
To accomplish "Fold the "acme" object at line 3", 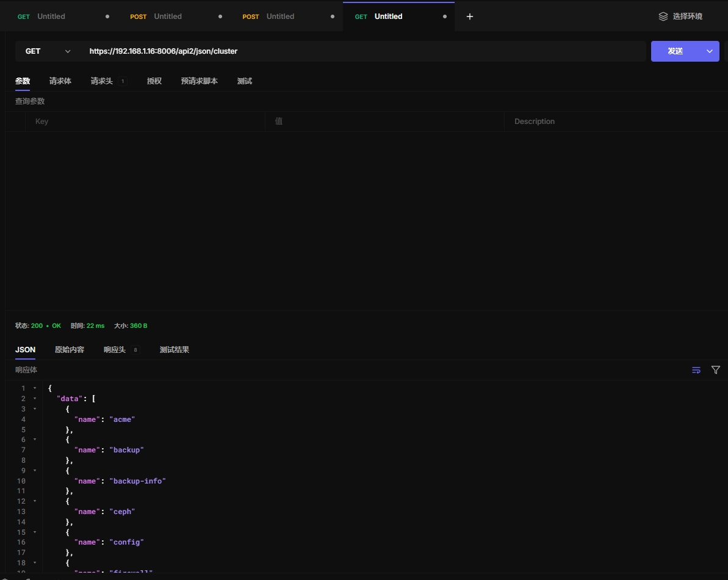I will (35, 409).
